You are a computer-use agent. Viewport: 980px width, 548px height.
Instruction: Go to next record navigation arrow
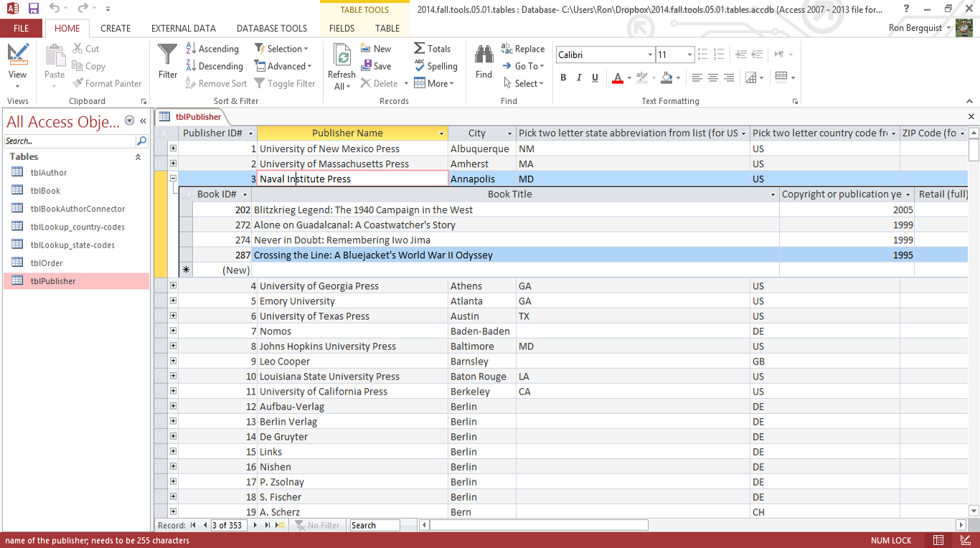[255, 525]
